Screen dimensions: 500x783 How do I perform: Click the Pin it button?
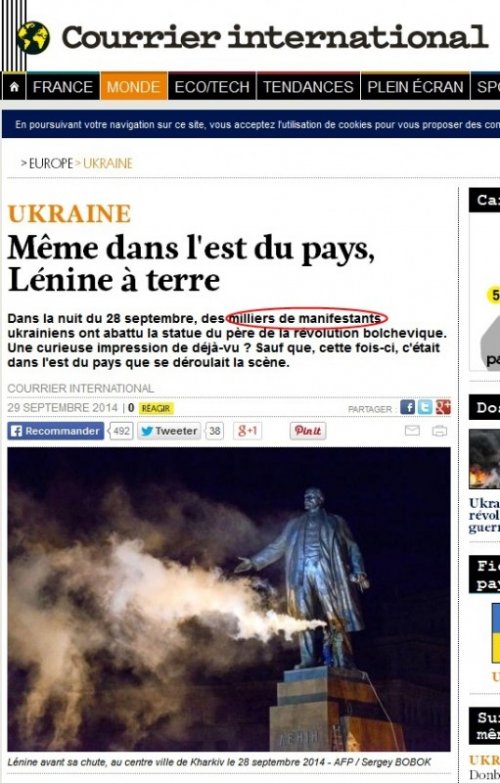click(308, 430)
